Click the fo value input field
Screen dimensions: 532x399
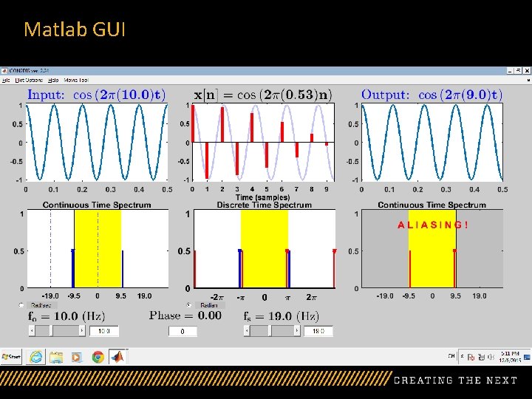pos(104,331)
